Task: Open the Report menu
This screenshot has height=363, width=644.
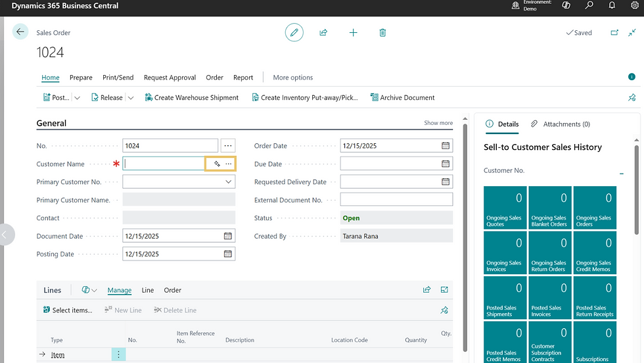Action: (x=243, y=78)
